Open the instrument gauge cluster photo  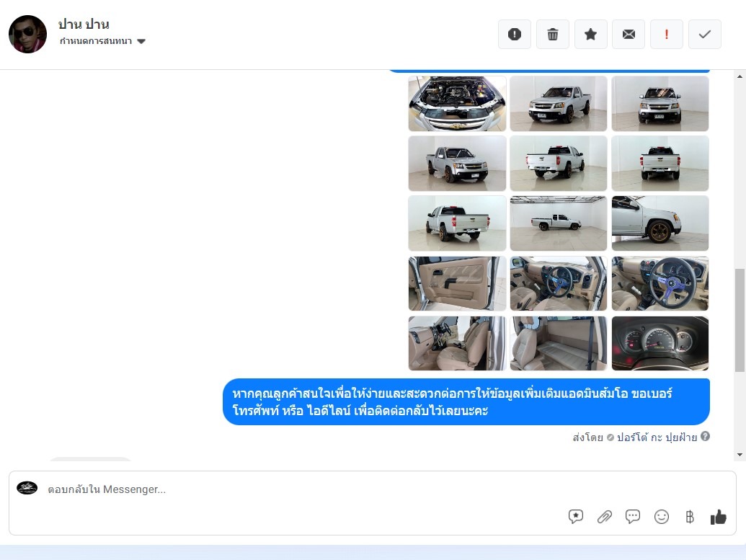click(x=660, y=344)
